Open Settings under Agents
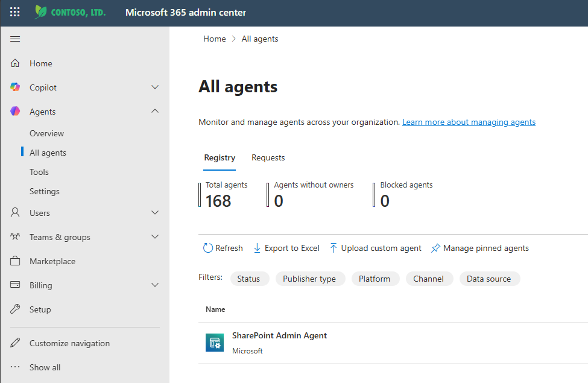Image resolution: width=588 pixels, height=383 pixels. click(45, 191)
